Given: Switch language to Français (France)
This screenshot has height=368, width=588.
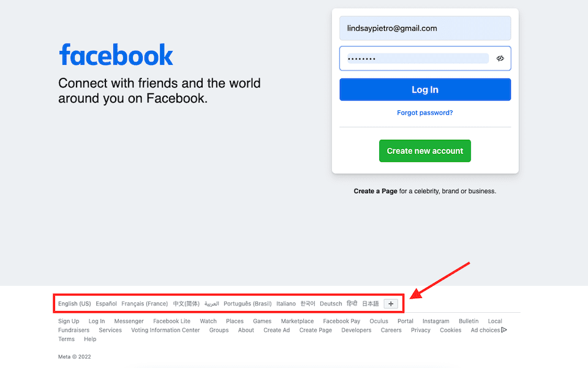Looking at the screenshot, I should point(145,303).
